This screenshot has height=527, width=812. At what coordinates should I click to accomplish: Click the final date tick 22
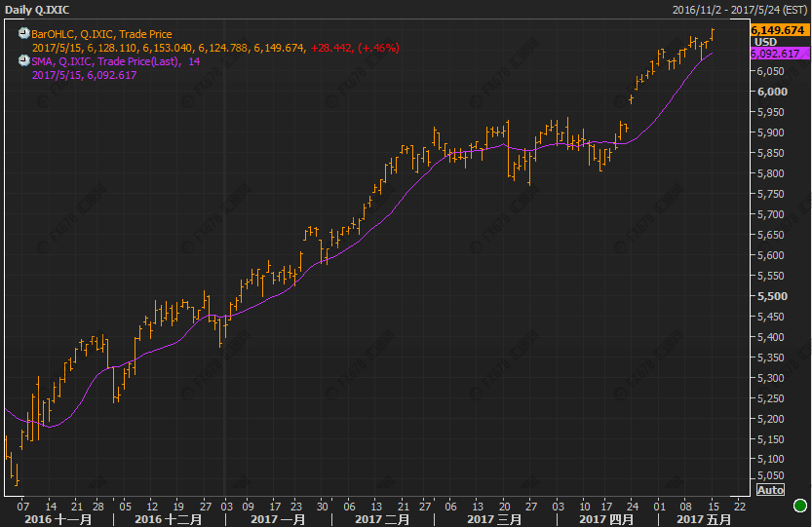click(740, 507)
